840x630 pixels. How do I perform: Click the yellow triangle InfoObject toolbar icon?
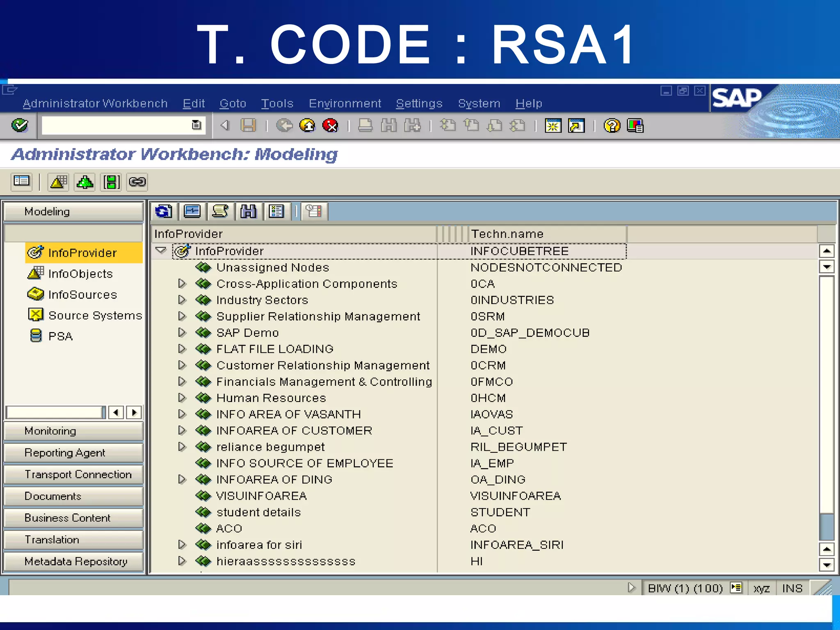[x=58, y=181]
